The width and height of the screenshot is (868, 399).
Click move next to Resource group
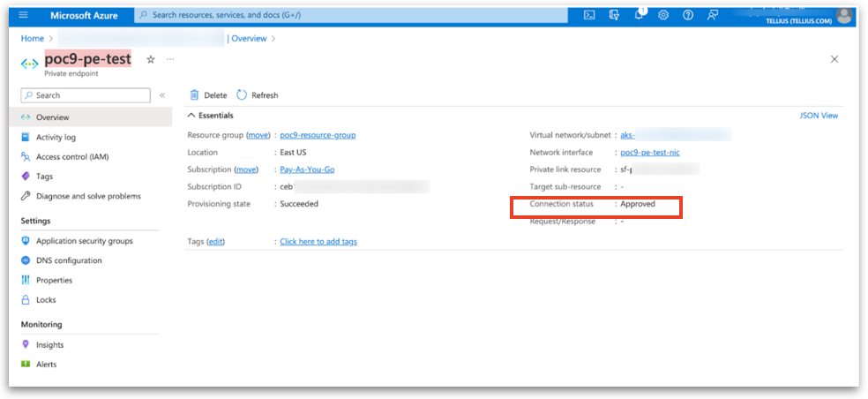point(258,135)
